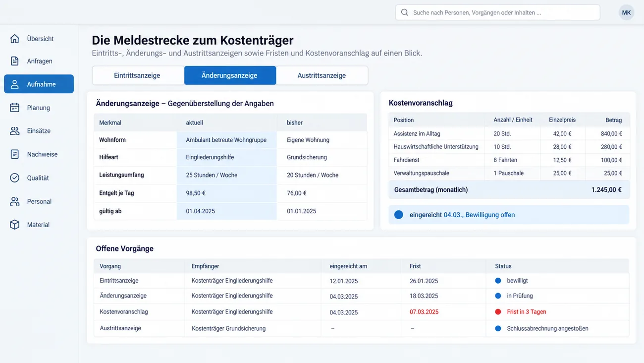Click the 'Hauswirtschaftliche Unterstützung' position
644x363 pixels.
coord(436,147)
